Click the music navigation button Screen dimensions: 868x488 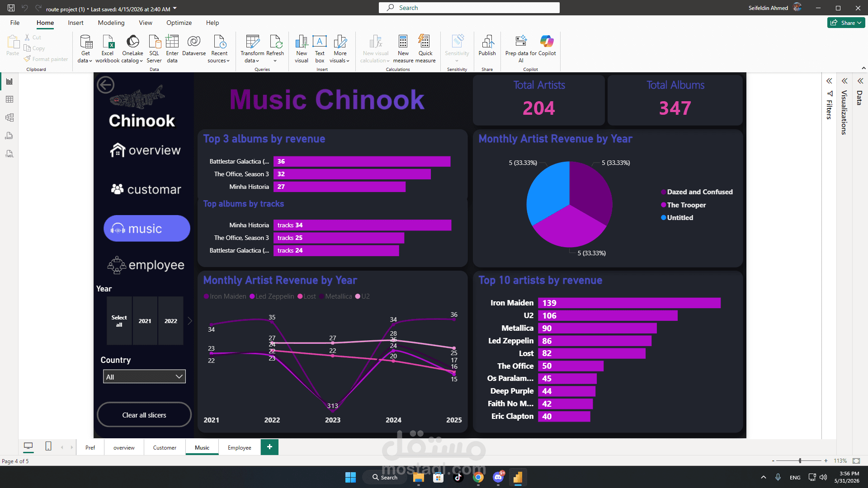147,228
